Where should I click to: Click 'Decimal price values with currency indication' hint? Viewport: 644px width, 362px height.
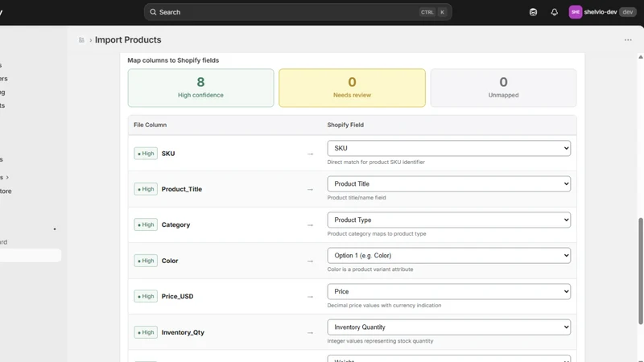tap(384, 306)
